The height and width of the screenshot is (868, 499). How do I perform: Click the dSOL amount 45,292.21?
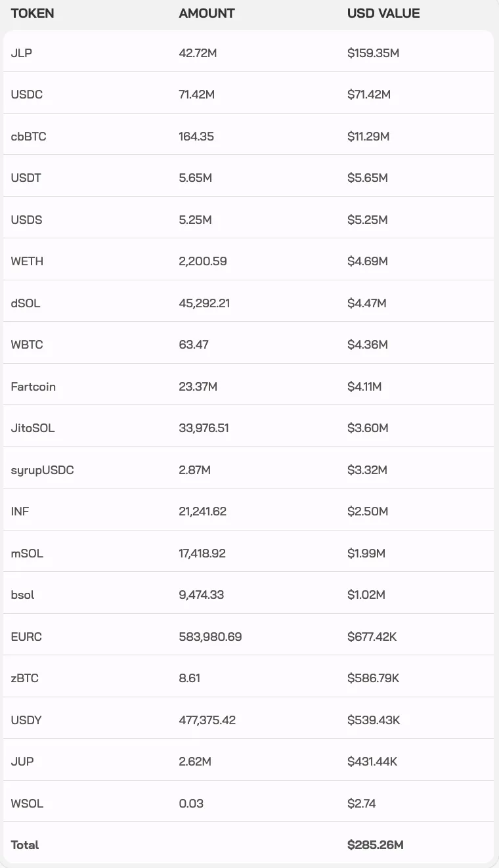(204, 303)
